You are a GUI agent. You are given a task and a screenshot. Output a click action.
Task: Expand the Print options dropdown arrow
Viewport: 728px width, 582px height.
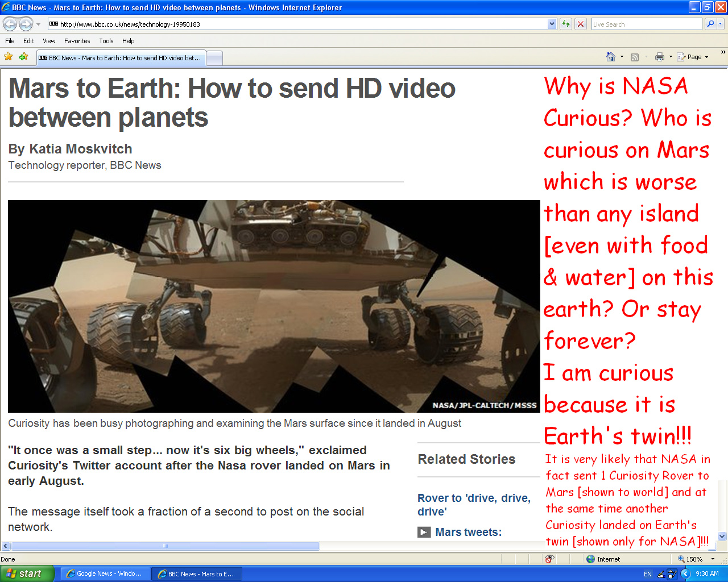(671, 57)
